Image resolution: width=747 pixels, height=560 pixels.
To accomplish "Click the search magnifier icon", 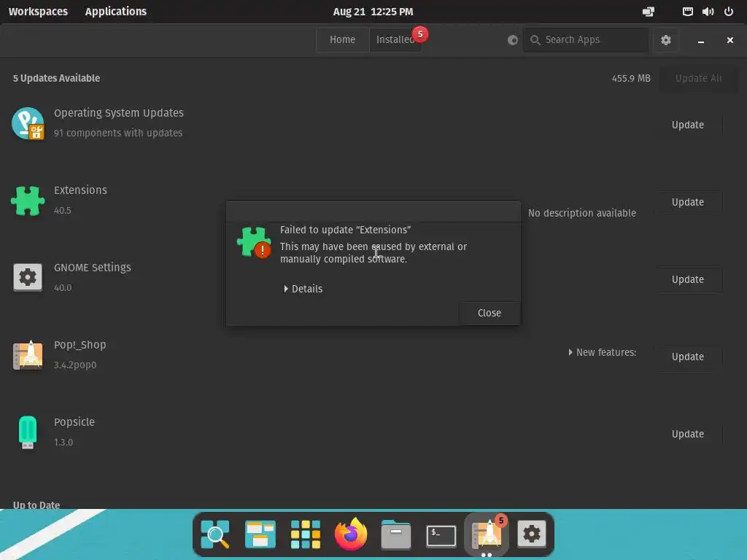I will click(535, 40).
